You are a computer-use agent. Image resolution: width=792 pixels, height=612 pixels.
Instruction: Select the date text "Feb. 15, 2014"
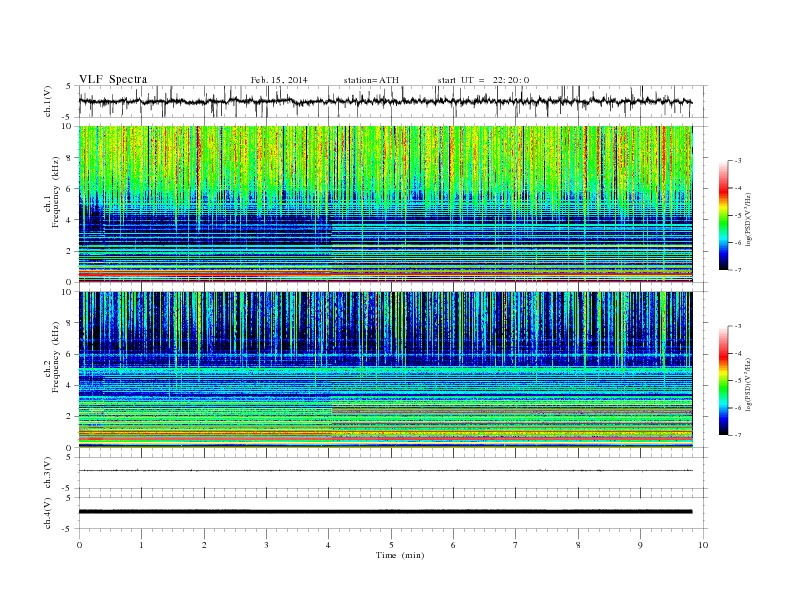tap(279, 80)
